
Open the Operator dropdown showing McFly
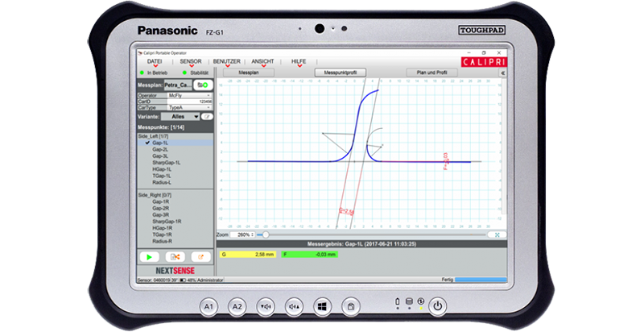coord(190,95)
